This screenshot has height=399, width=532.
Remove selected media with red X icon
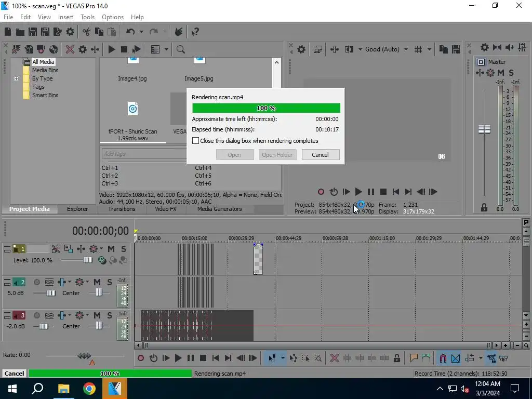pos(70,49)
